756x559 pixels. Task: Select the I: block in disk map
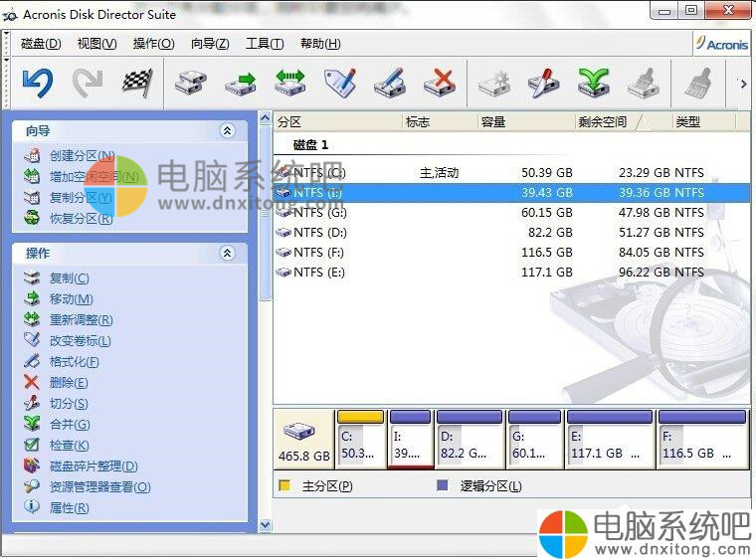point(410,440)
